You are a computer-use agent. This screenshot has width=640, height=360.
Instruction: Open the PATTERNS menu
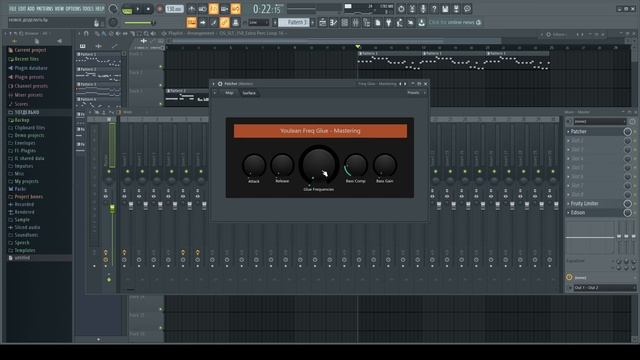pos(44,8)
